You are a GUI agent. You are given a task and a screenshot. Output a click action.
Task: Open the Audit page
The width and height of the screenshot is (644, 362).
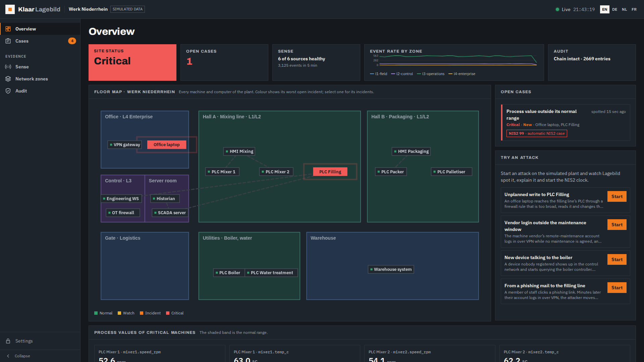pyautogui.click(x=40, y=91)
